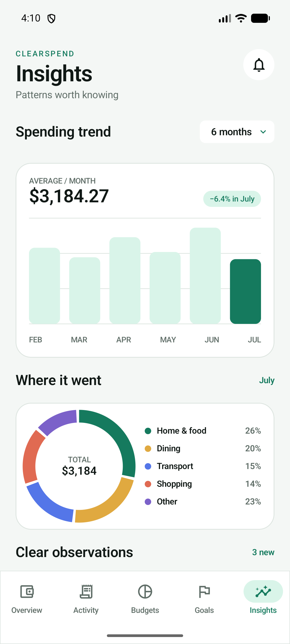The height and width of the screenshot is (644, 290).
Task: Tap the $3,184.27 average amount
Action: tap(69, 196)
